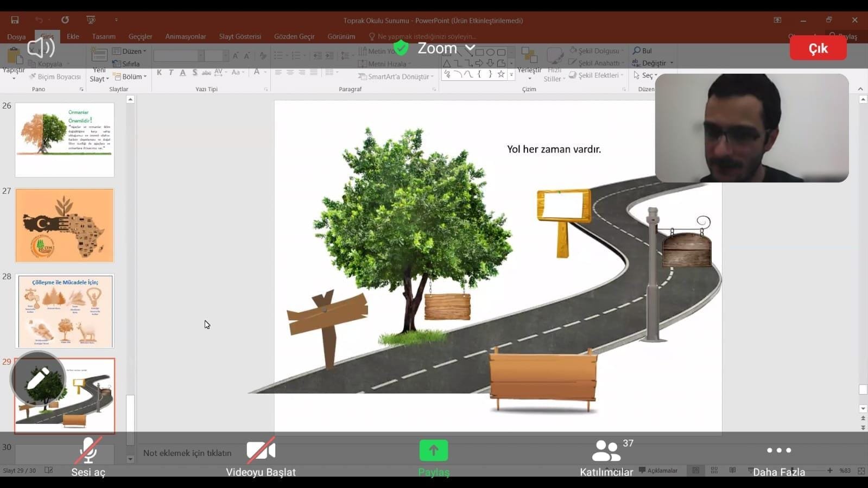This screenshot has width=868, height=488.
Task: Toggle the Zoom speaker audio icon
Action: coord(41,48)
